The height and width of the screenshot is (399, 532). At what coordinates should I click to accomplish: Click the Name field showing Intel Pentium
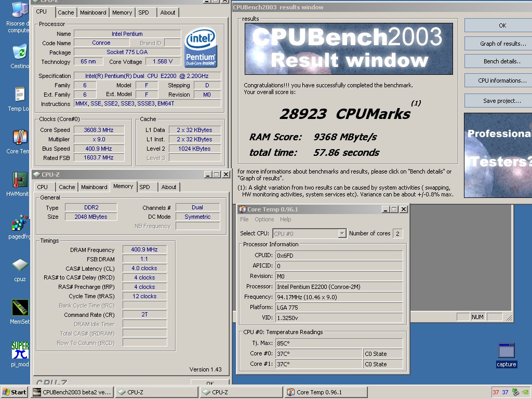click(127, 34)
